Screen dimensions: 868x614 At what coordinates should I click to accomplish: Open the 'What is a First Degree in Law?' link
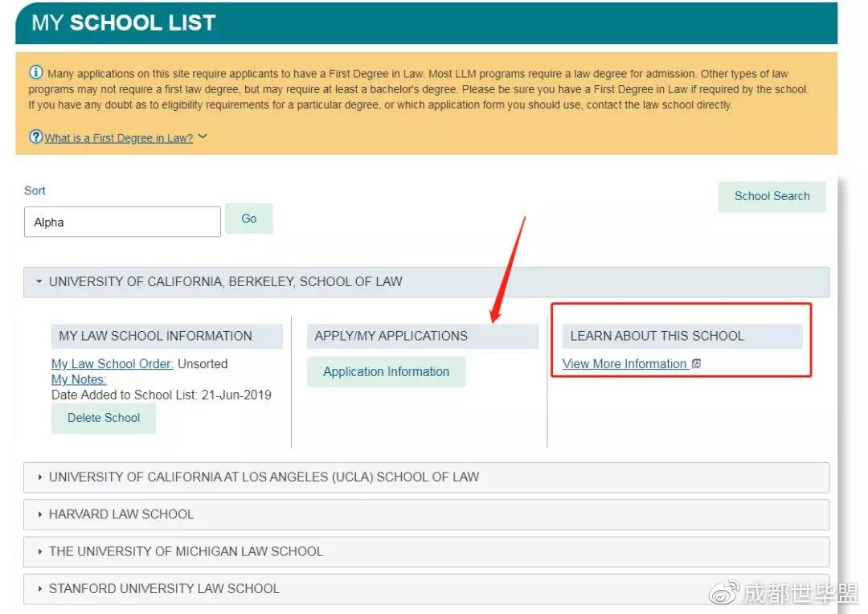(118, 138)
